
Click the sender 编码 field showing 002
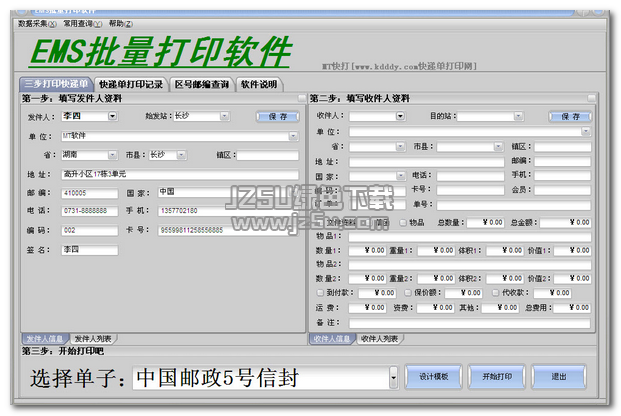[90, 231]
